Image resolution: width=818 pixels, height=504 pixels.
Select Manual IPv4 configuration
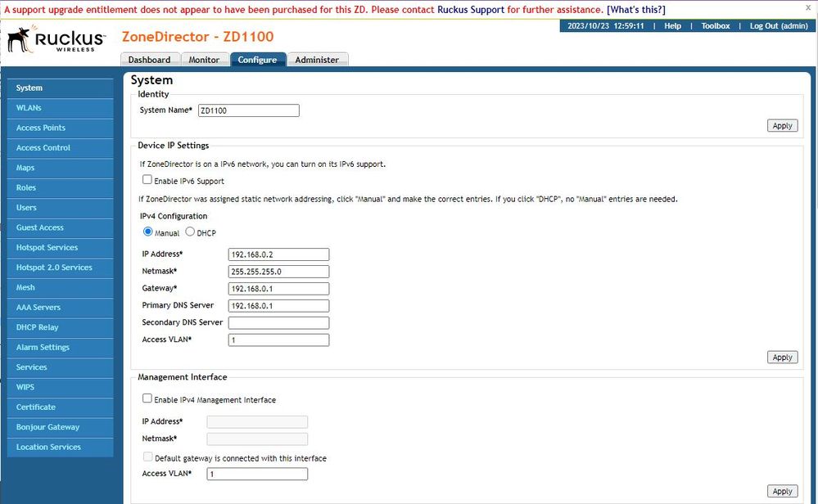[148, 232]
